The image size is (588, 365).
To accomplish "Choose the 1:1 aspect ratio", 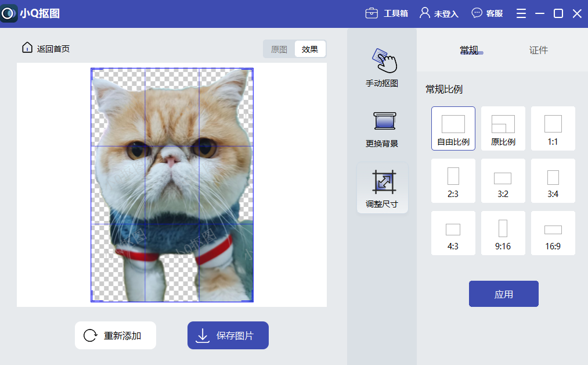I will [x=553, y=128].
